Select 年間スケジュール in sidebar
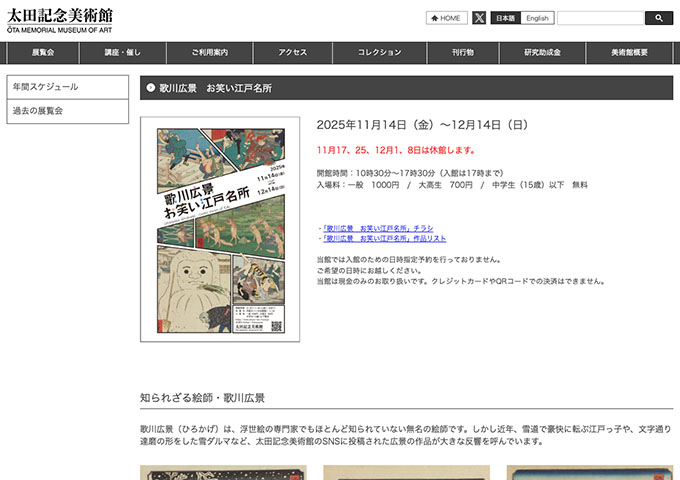This screenshot has height=480, width=680. [68, 87]
